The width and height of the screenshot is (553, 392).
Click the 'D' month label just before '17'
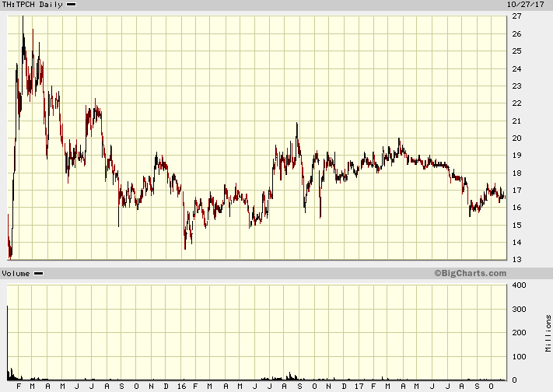click(x=345, y=387)
